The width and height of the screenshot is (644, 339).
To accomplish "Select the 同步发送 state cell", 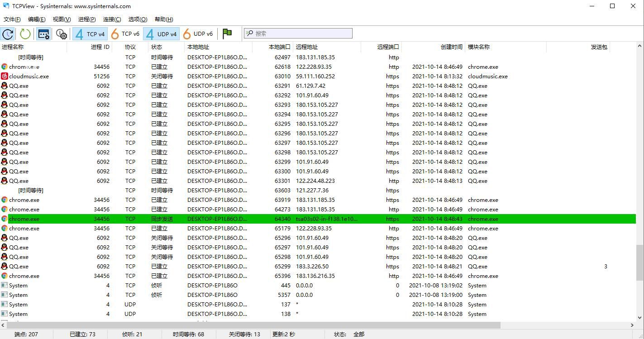I will pyautogui.click(x=162, y=219).
